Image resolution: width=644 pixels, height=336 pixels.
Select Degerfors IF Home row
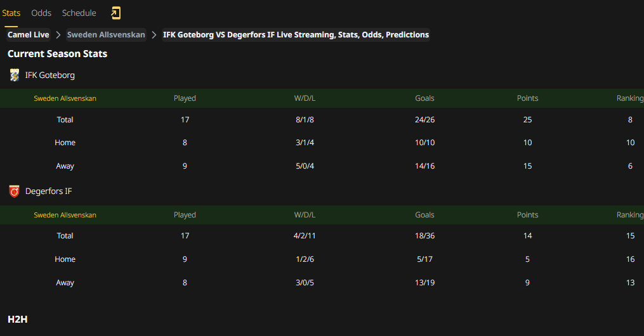[x=322, y=259]
